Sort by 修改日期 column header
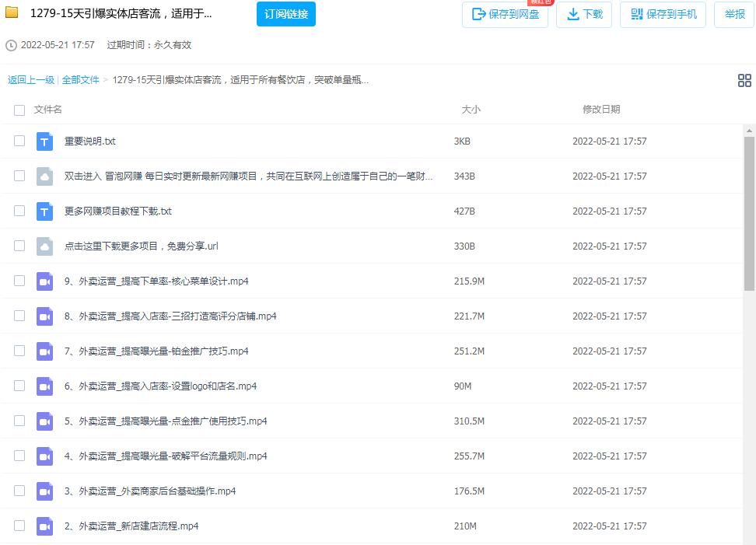 pos(601,110)
